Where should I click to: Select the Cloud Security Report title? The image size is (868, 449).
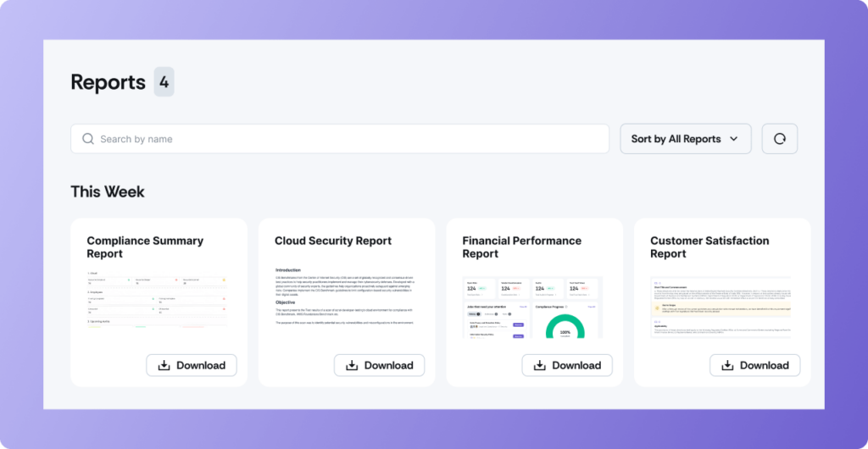pyautogui.click(x=333, y=241)
